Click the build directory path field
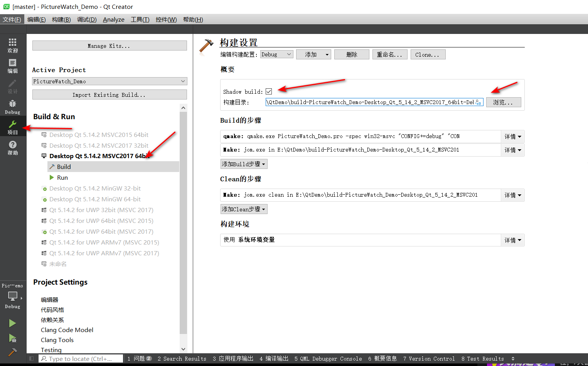The image size is (588, 366). coord(374,102)
